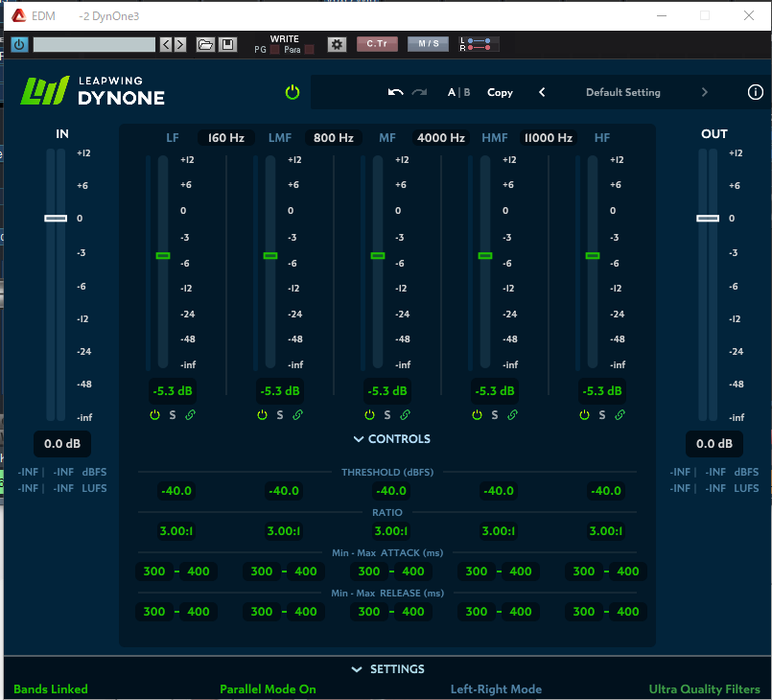This screenshot has width=772, height=700.
Task: Toggle link icon on MF band
Action: pos(405,415)
